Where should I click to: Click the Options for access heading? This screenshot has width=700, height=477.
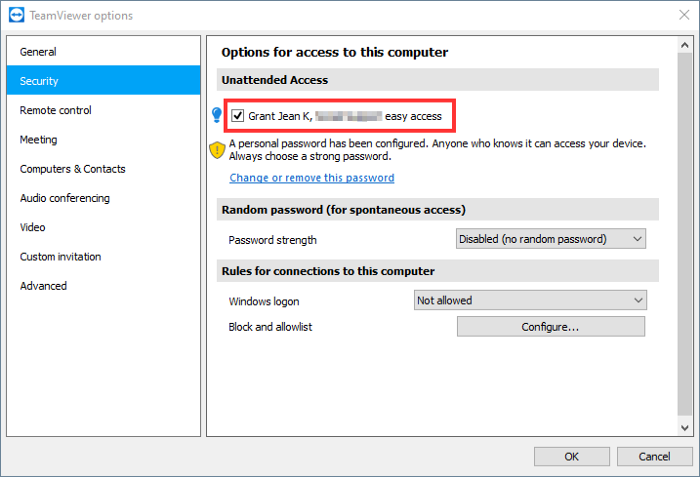pos(335,52)
